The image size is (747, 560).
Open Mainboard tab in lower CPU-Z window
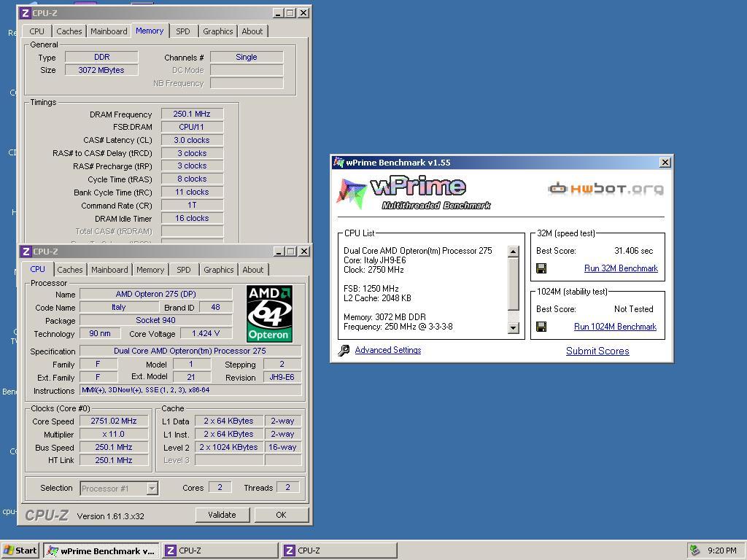coord(109,270)
